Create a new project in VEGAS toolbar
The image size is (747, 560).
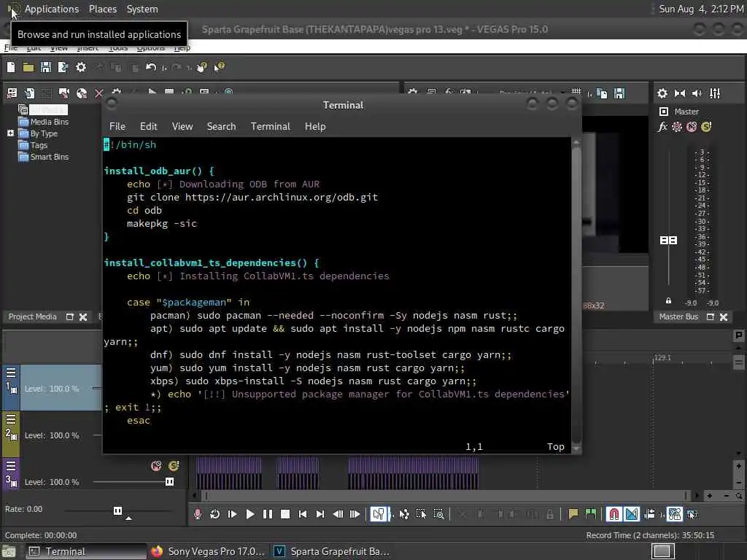coord(10,67)
